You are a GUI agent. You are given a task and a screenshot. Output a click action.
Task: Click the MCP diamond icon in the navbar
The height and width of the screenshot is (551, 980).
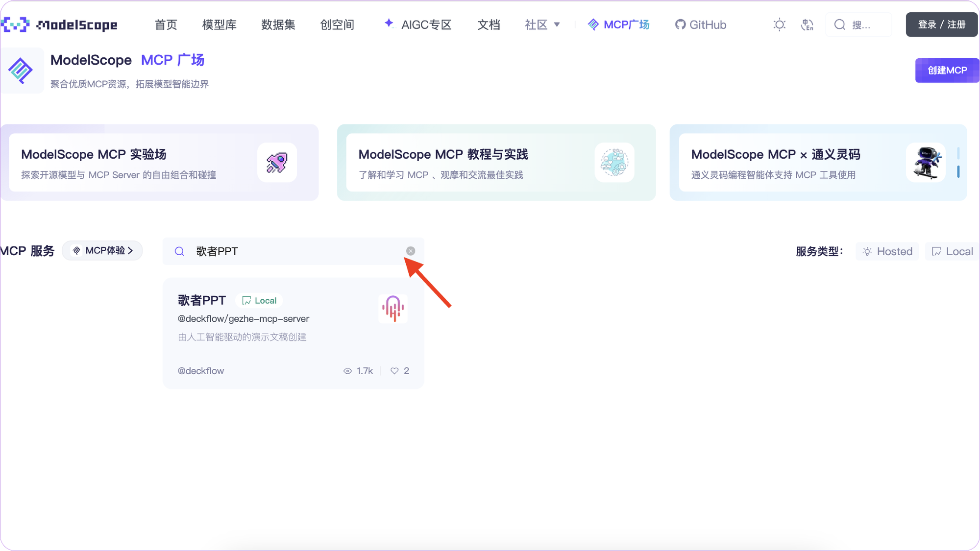pos(593,24)
